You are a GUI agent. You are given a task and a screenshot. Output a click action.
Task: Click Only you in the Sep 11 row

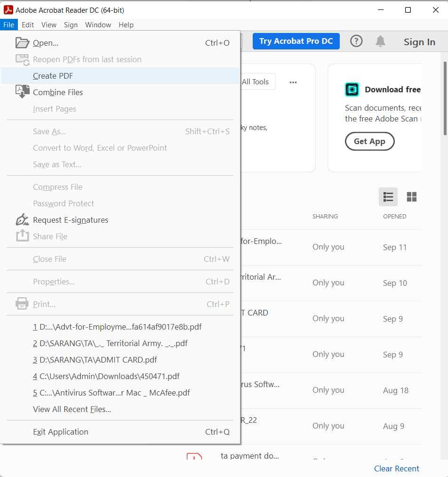tap(328, 247)
